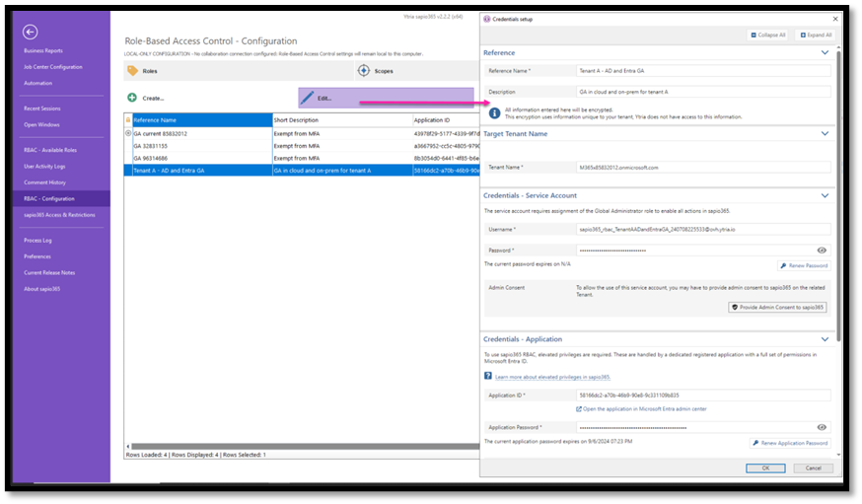Click the Description input field
Screen dimensions: 862x504
click(x=703, y=92)
